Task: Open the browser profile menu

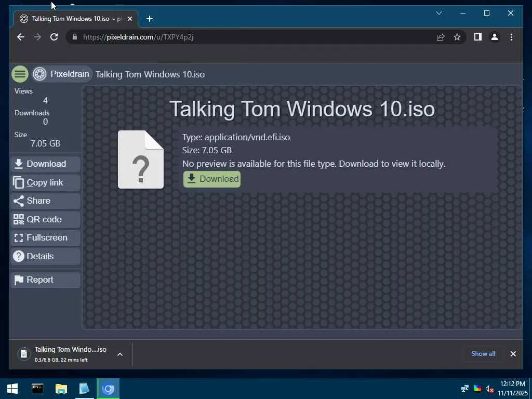Action: pyautogui.click(x=495, y=37)
